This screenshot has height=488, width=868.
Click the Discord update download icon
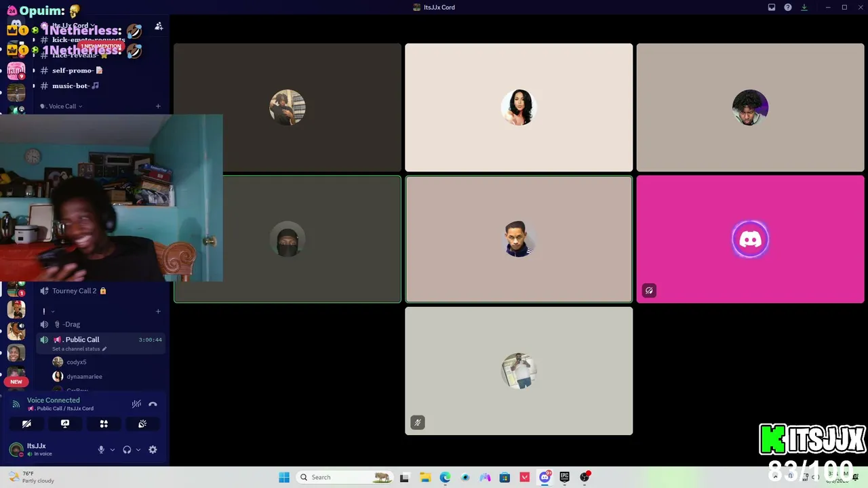(804, 7)
